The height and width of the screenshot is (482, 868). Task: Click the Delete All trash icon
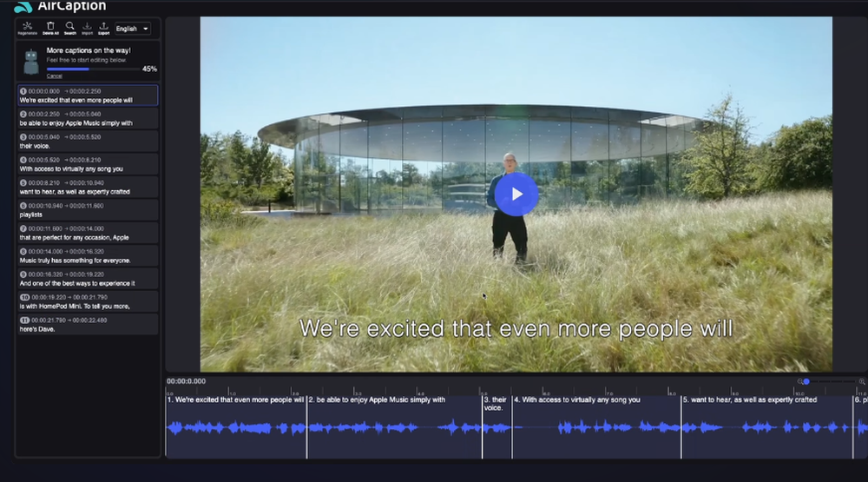pos(50,29)
